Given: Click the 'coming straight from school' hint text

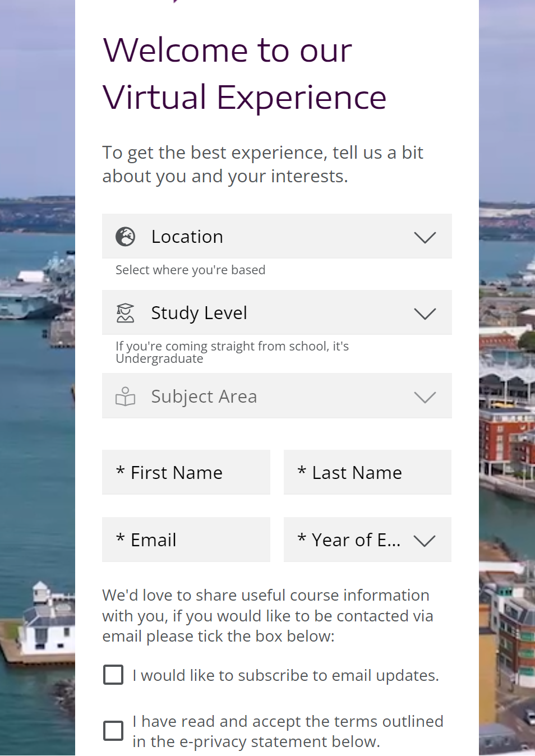Looking at the screenshot, I should 232,352.
